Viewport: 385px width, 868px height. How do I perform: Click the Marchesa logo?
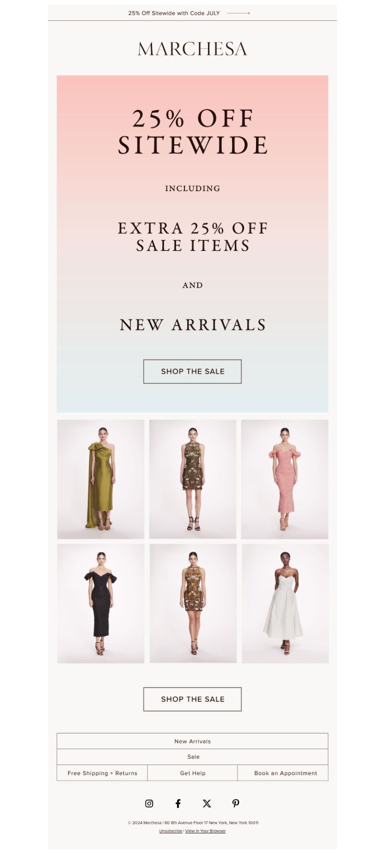(x=192, y=49)
